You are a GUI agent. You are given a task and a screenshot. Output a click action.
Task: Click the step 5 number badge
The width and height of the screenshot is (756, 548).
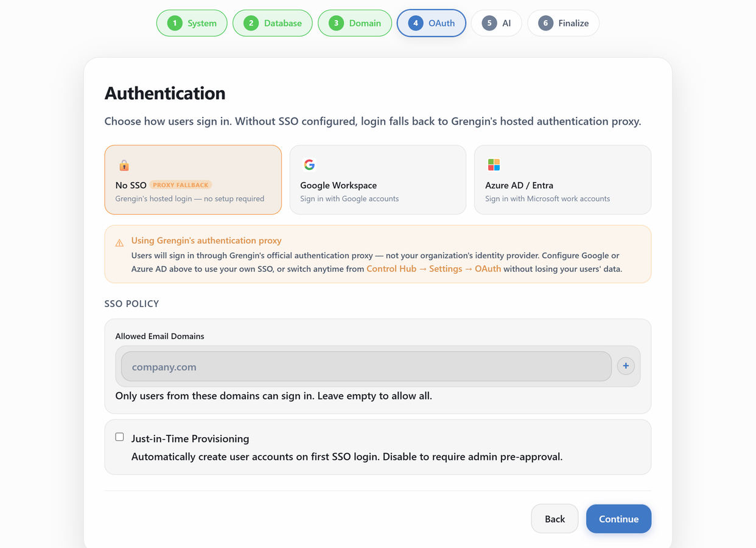tap(489, 23)
